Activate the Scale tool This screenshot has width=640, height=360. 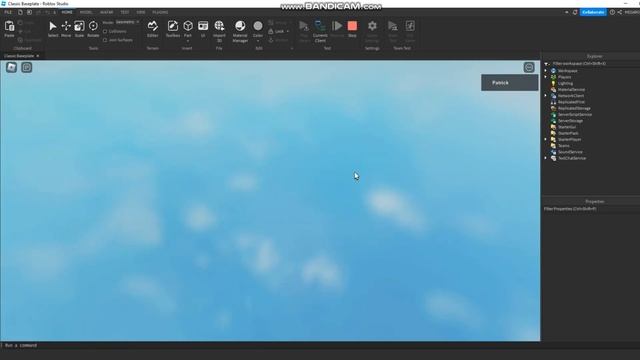tap(79, 26)
